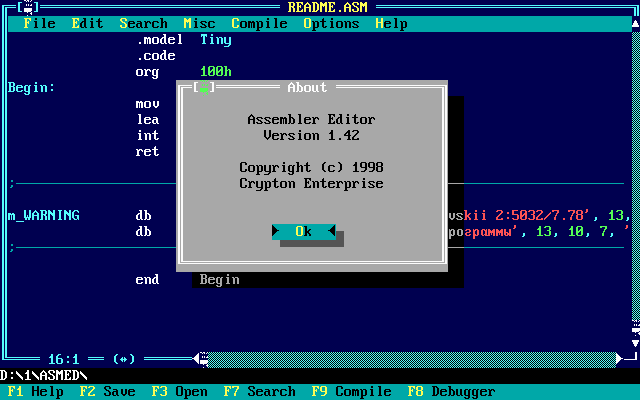
Task: Click the '.code' directive
Action: tap(156, 56)
